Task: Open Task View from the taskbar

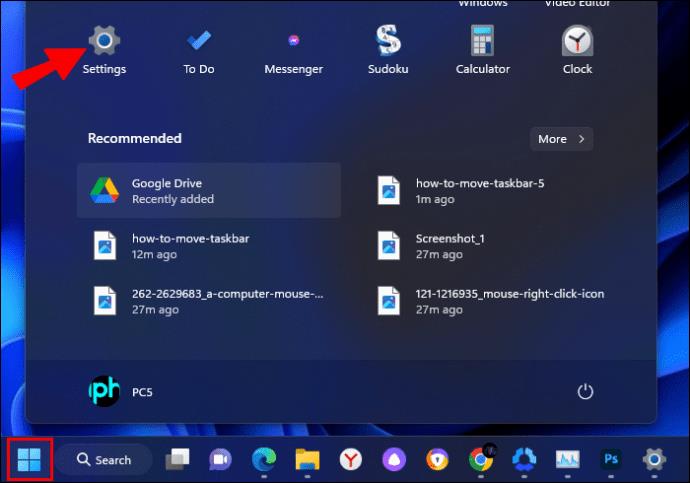Action: 177,460
